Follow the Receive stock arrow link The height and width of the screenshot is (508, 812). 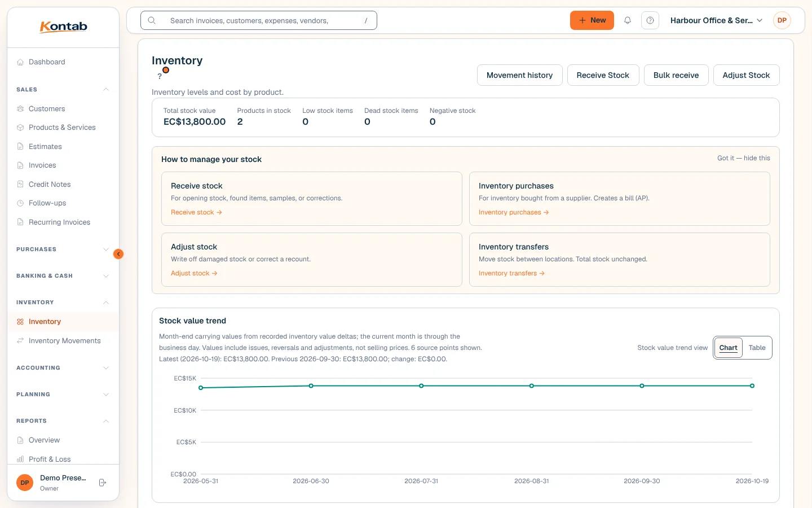pos(196,212)
